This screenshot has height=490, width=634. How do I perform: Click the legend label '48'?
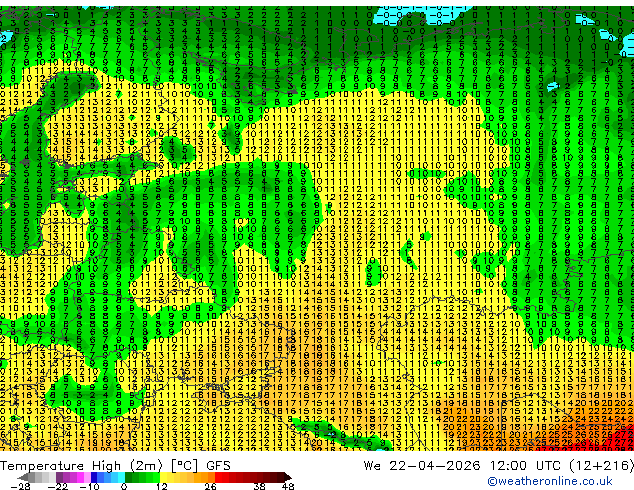288,486
